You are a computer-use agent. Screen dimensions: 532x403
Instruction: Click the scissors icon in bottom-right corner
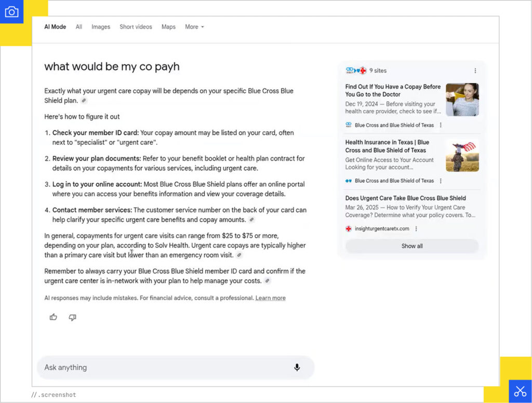click(x=520, y=392)
